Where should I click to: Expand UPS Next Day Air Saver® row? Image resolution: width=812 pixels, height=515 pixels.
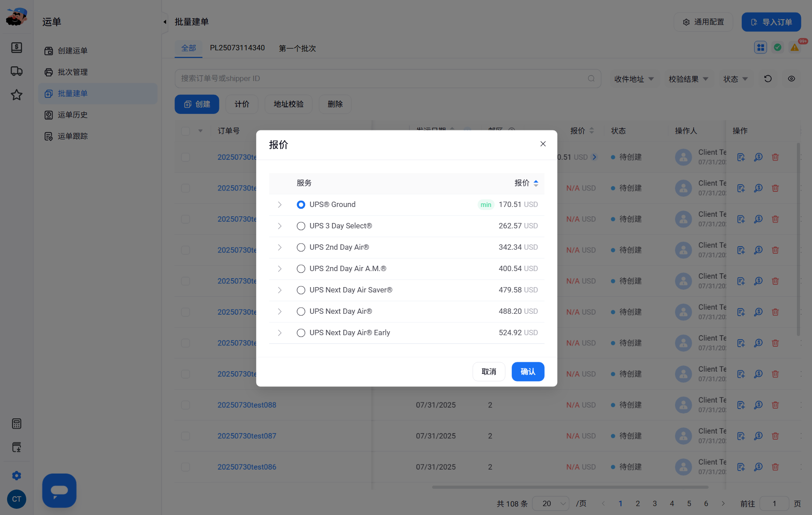click(279, 290)
